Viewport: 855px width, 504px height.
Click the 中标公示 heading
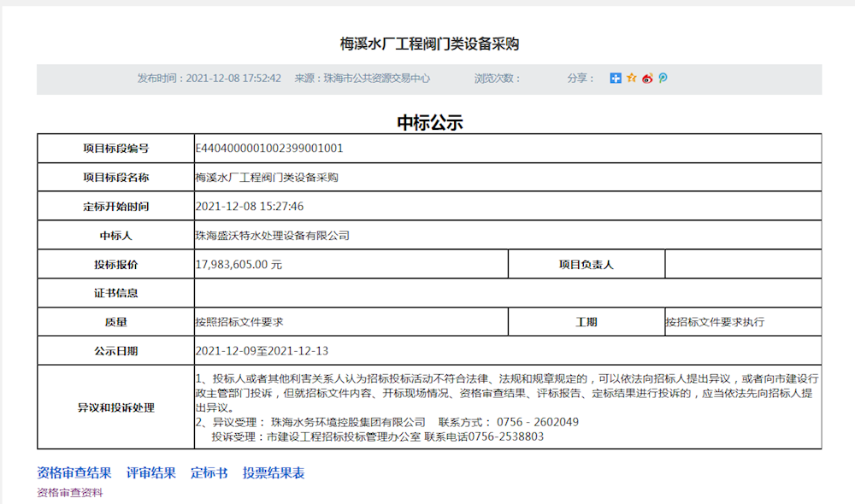(427, 122)
